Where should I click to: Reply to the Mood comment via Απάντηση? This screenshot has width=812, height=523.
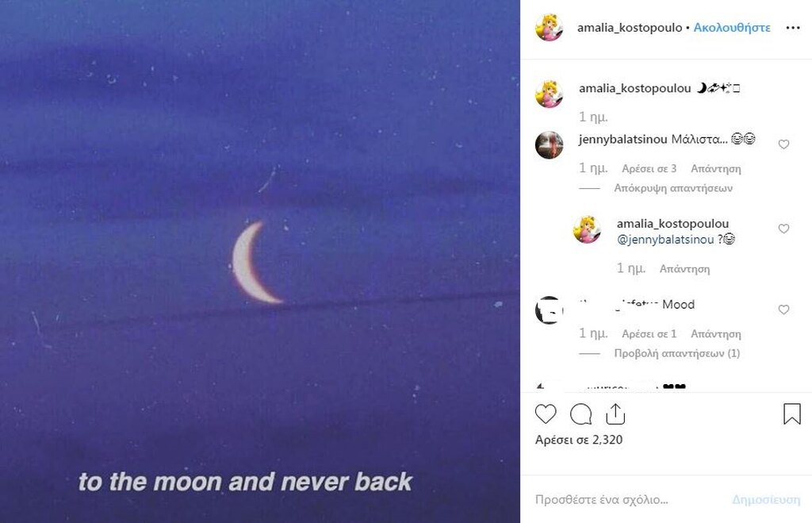[716, 334]
